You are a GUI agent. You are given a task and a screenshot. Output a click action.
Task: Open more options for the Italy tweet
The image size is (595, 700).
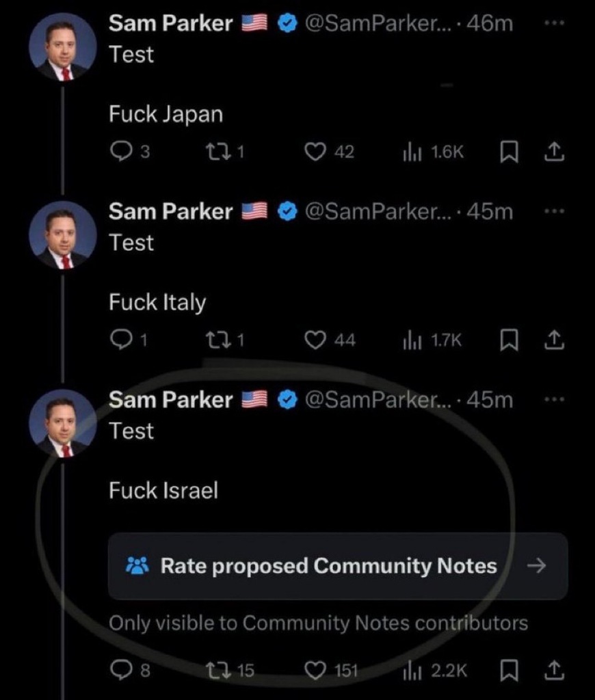(554, 211)
